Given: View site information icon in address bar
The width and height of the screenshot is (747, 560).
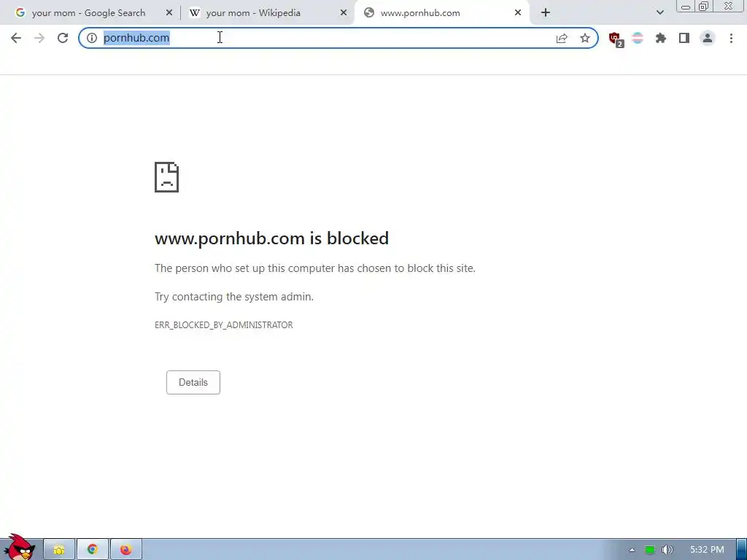Looking at the screenshot, I should click(x=92, y=38).
